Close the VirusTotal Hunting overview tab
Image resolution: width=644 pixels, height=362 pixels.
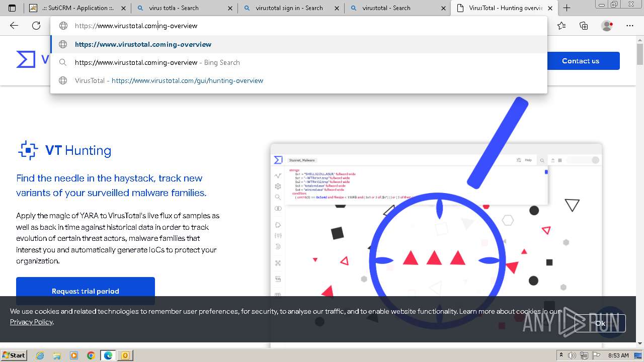coord(550,8)
